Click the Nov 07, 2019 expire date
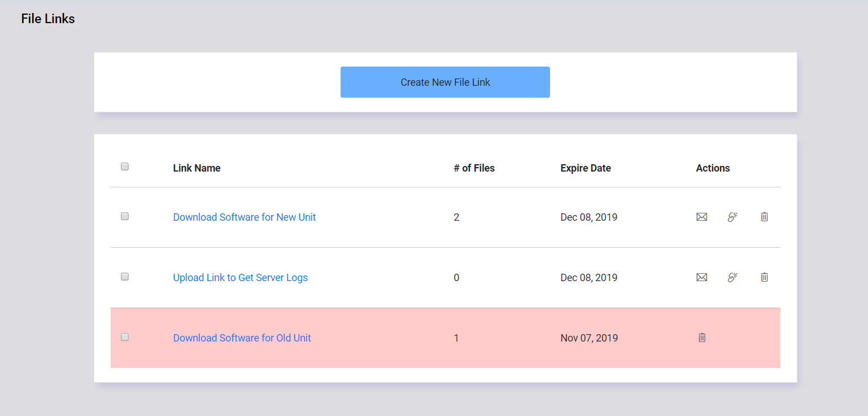Screen dimensions: 868x416 click(589, 338)
